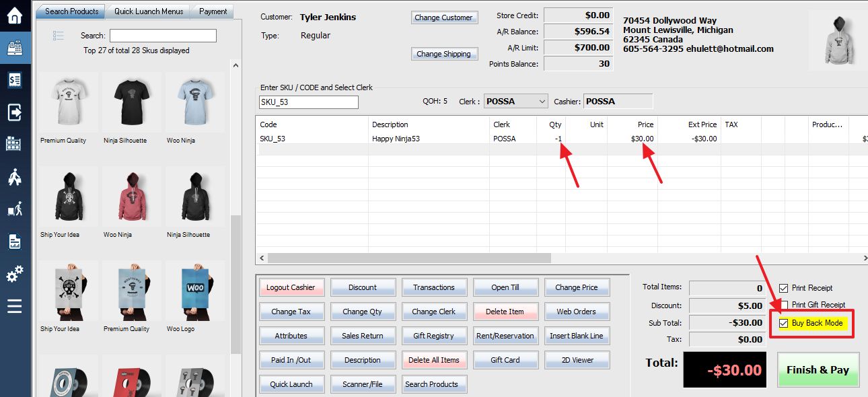This screenshot has height=397, width=868.
Task: Click the Scanner/File button
Action: click(363, 384)
